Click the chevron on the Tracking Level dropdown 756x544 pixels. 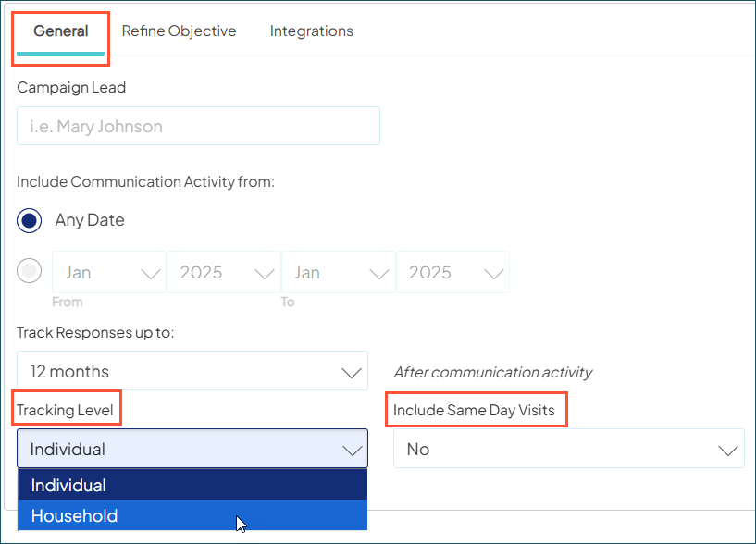[x=352, y=448]
